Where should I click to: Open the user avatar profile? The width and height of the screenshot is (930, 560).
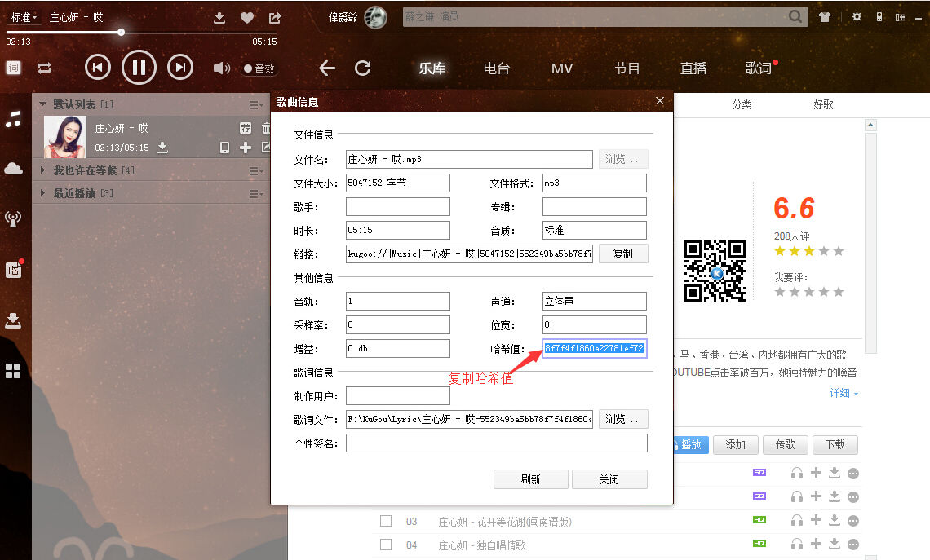point(374,17)
